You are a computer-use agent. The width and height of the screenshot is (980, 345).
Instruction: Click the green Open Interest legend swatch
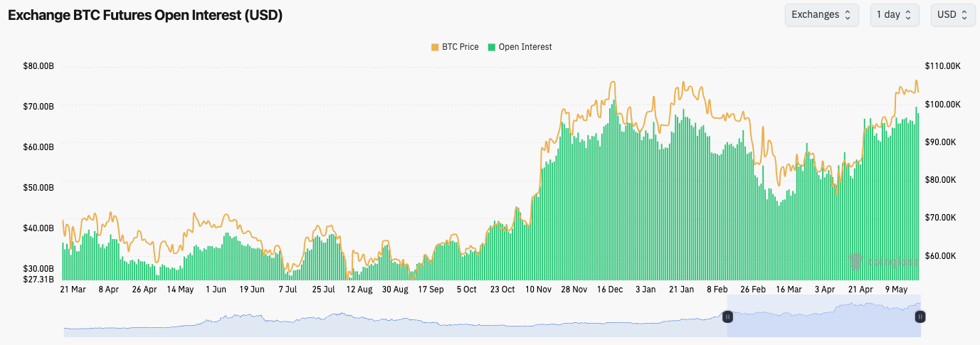point(491,47)
